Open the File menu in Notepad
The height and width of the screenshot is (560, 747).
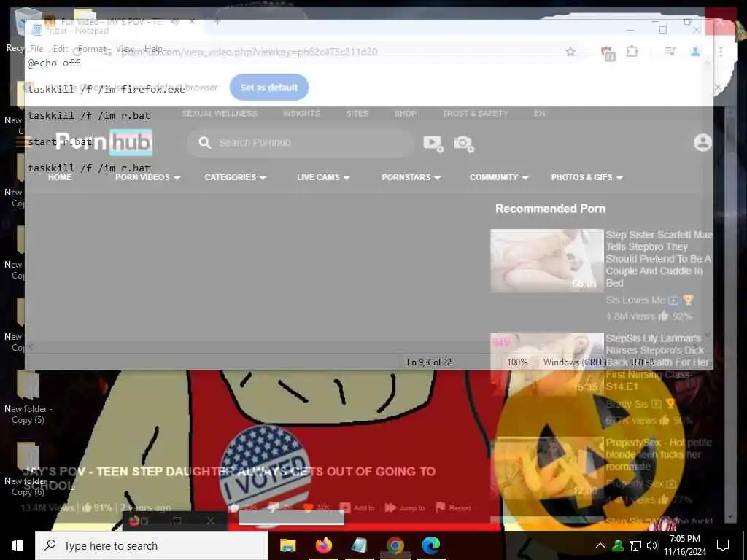(36, 49)
